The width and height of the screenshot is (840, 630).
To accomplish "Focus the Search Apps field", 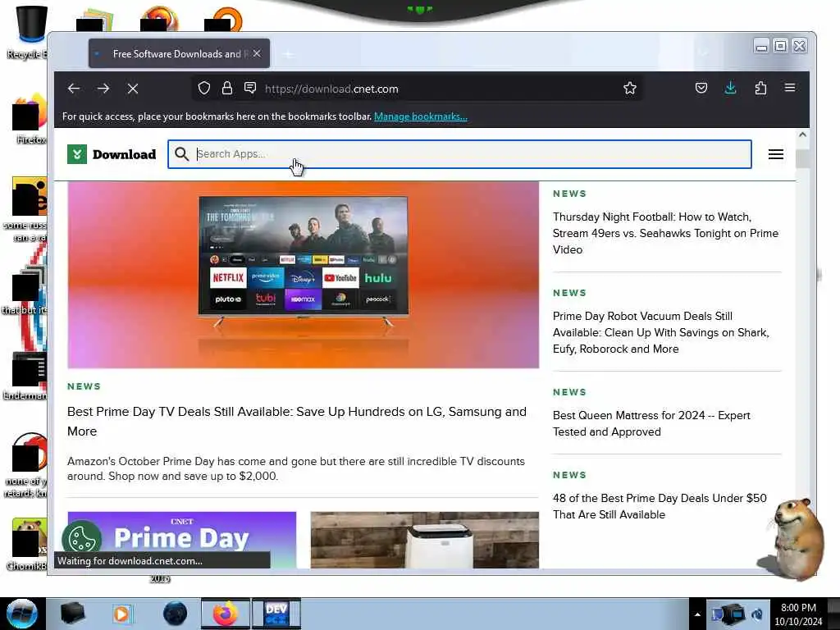I will 459,154.
